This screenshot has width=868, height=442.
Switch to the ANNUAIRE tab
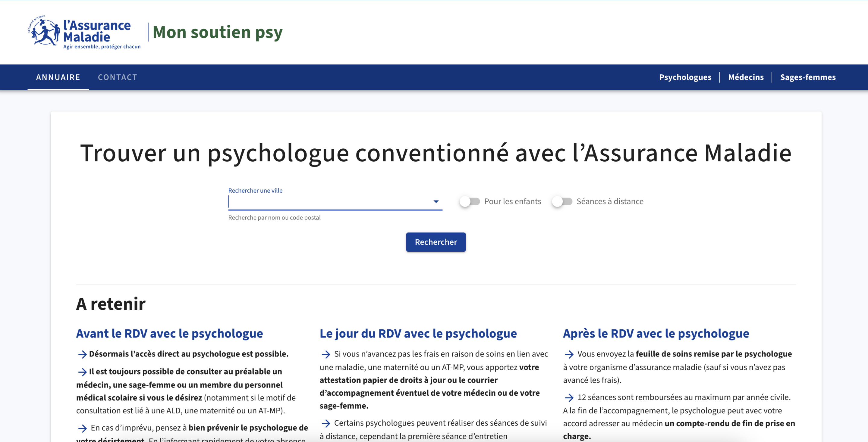pos(58,77)
